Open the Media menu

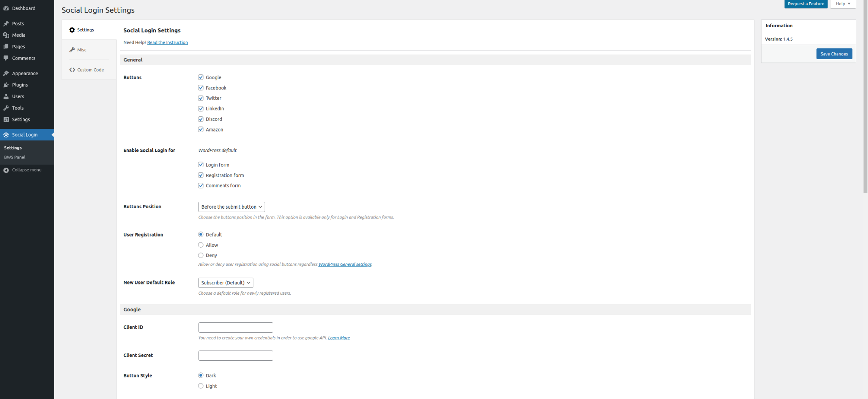(x=27, y=35)
